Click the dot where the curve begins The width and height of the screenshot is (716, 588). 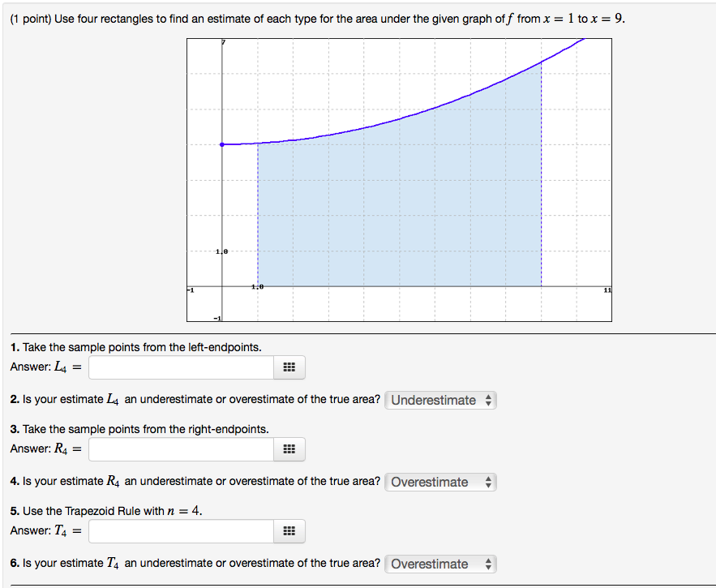point(222,144)
